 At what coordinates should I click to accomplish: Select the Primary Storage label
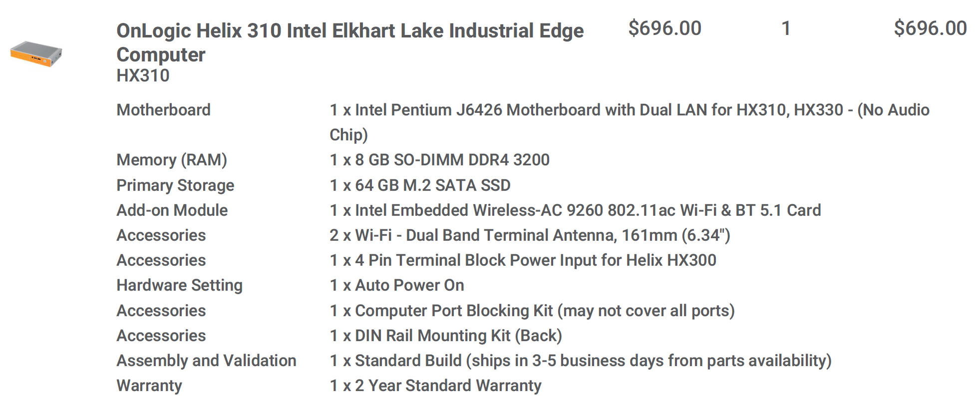click(175, 185)
